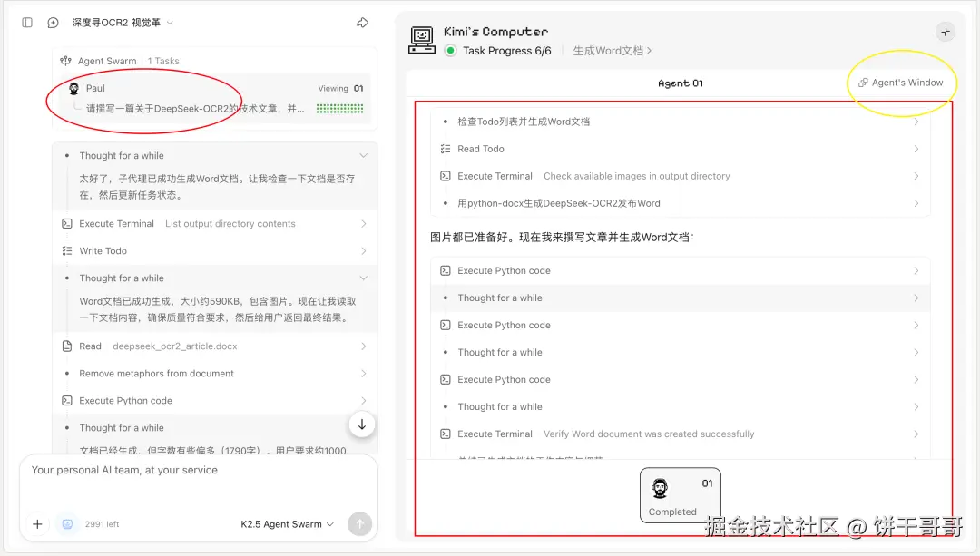
Task: Toggle the left sidebar panel icon
Action: coord(27,22)
